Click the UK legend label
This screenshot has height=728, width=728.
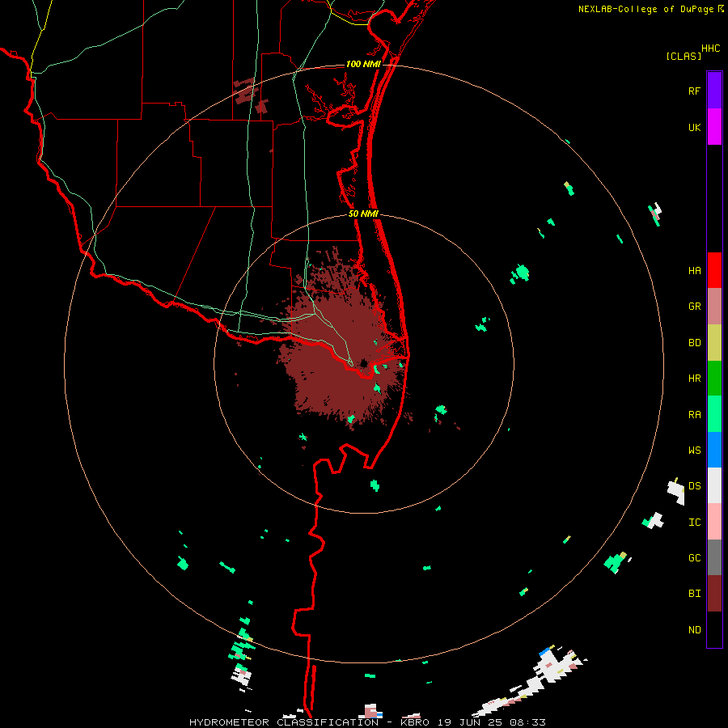(x=694, y=127)
